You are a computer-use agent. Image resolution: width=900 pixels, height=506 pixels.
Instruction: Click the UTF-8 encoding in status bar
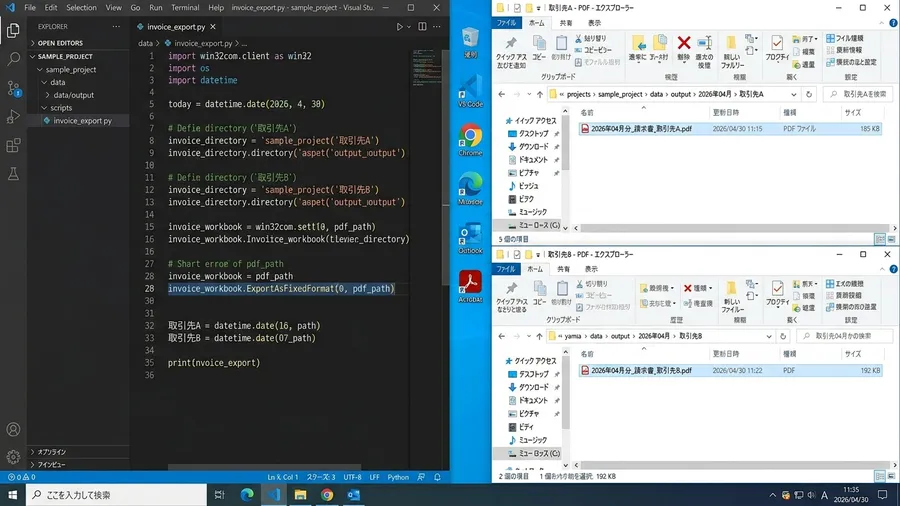click(x=352, y=477)
